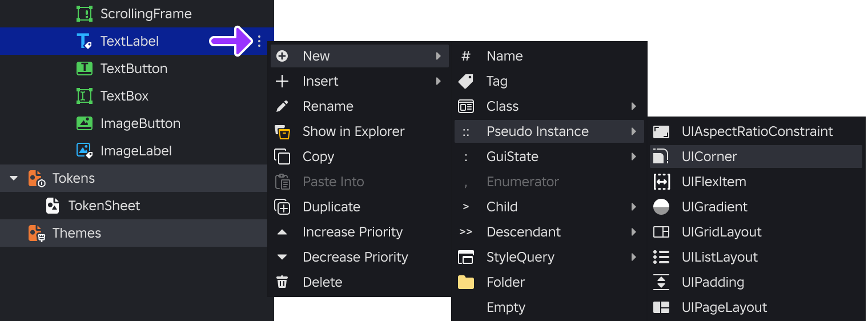This screenshot has width=868, height=321.
Task: Expand the Pseudo Instance submenu arrow
Action: tap(633, 131)
